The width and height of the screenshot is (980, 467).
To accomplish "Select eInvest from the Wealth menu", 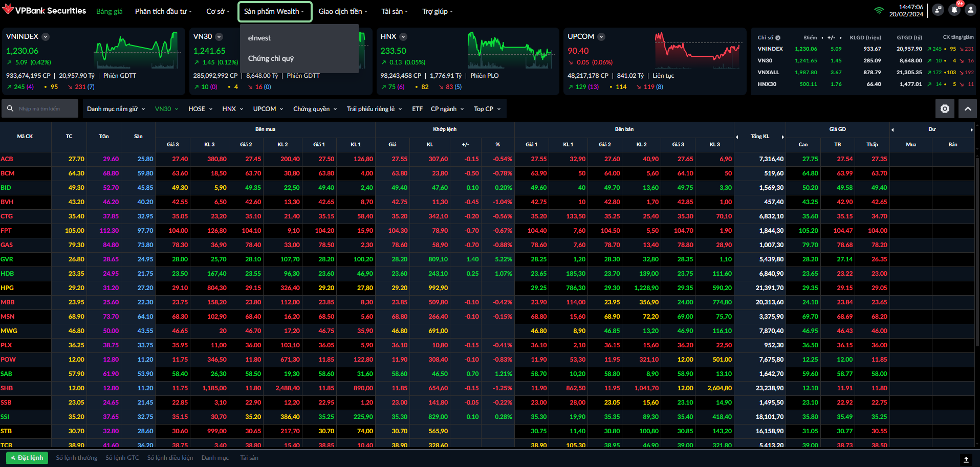I will coord(259,38).
